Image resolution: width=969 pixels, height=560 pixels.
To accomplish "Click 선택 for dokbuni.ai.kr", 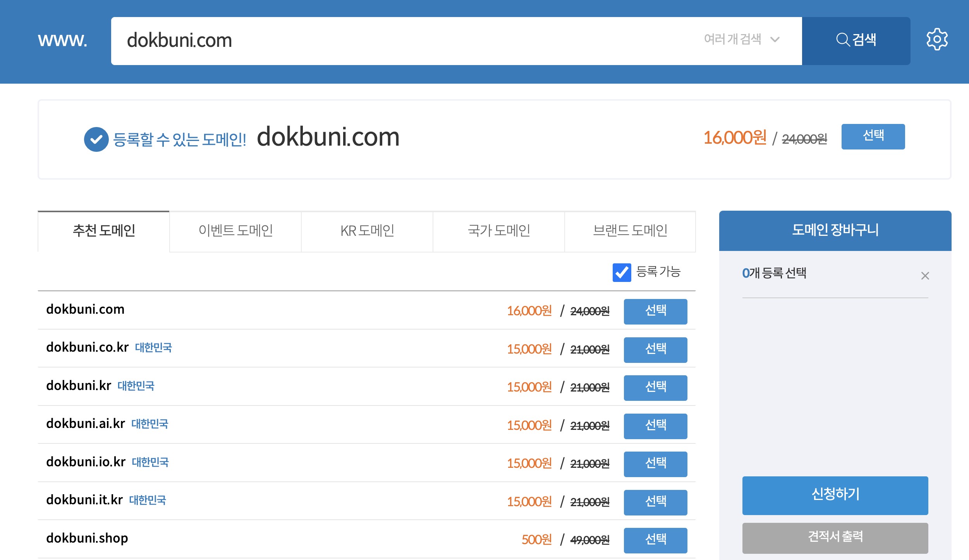I will (655, 426).
